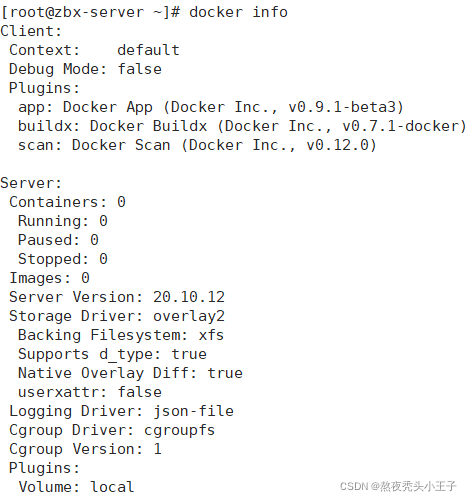This screenshot has width=472, height=501.
Task: Click the 'Logging Driver: json-file' line
Action: [x=121, y=411]
